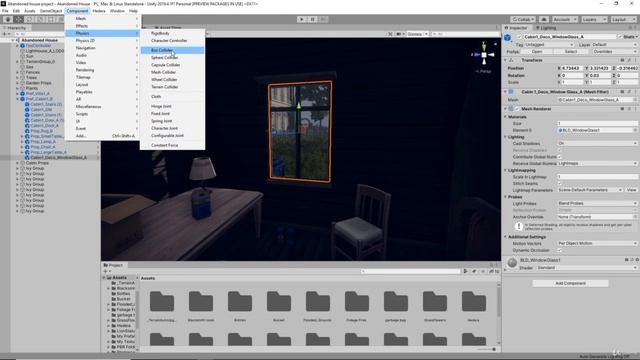The width and height of the screenshot is (640, 360).
Task: Toggle Dynamic Occlusion checkbox
Action: [x=559, y=250]
